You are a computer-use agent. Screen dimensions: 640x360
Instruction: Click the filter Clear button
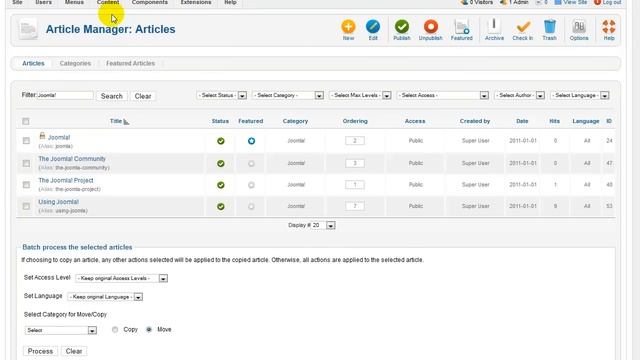coord(143,96)
